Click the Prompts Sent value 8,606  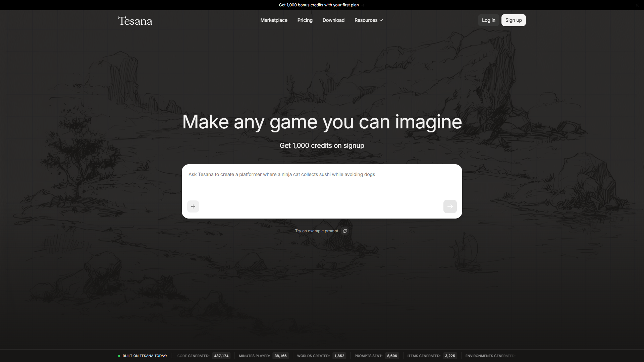pyautogui.click(x=392, y=356)
